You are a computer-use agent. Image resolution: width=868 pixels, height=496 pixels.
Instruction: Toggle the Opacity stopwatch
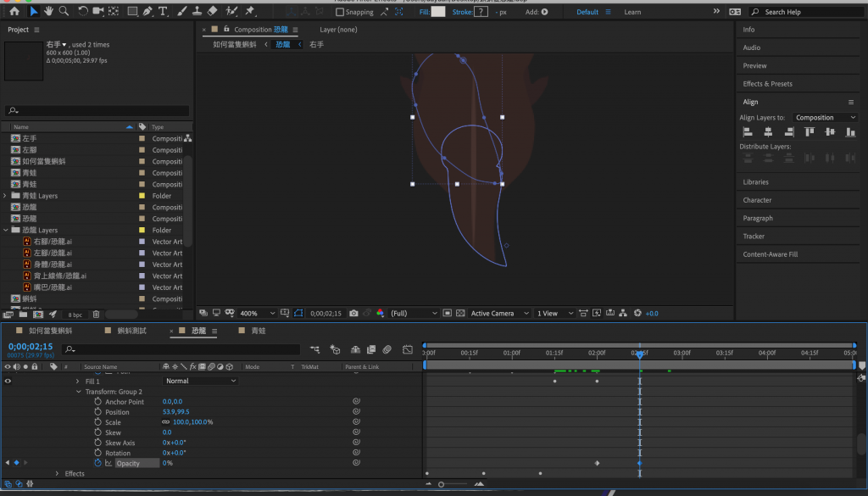(x=98, y=464)
